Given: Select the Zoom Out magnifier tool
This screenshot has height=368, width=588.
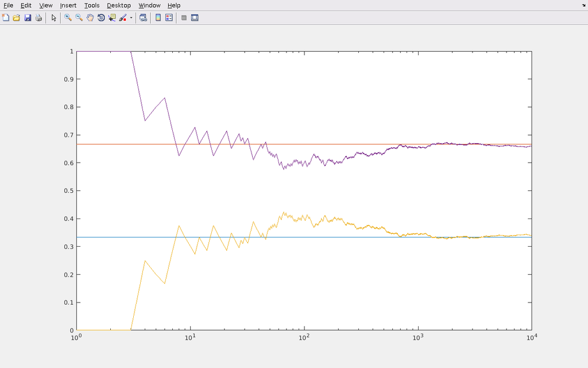Looking at the screenshot, I should (x=79, y=18).
